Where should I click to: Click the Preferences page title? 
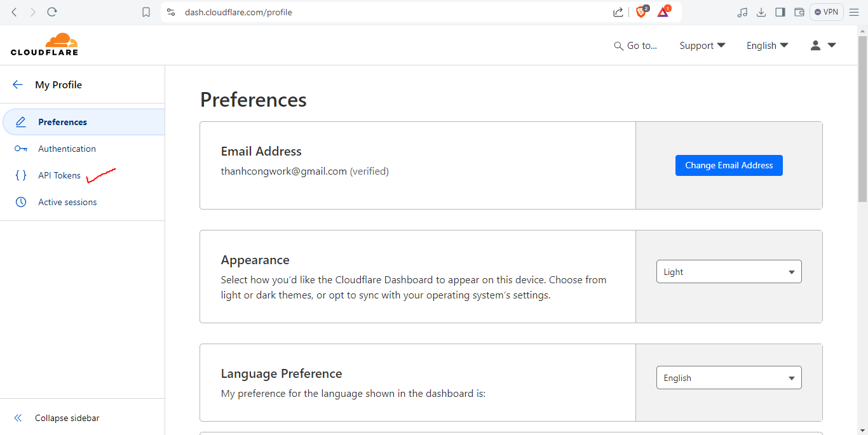point(254,100)
